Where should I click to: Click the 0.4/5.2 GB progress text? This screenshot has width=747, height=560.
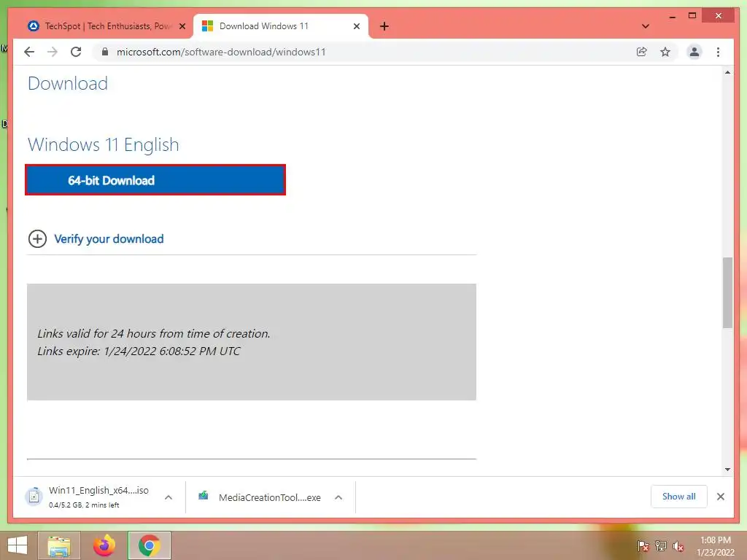pos(84,505)
